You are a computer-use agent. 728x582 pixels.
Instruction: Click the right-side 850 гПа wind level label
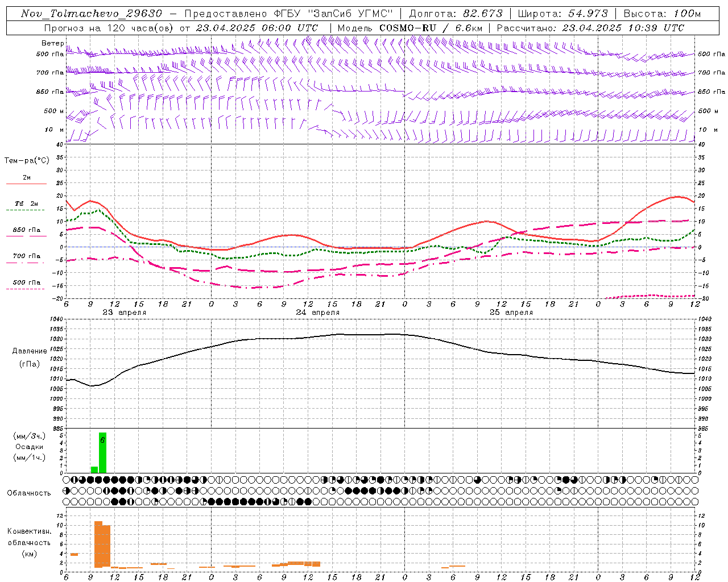(x=712, y=92)
